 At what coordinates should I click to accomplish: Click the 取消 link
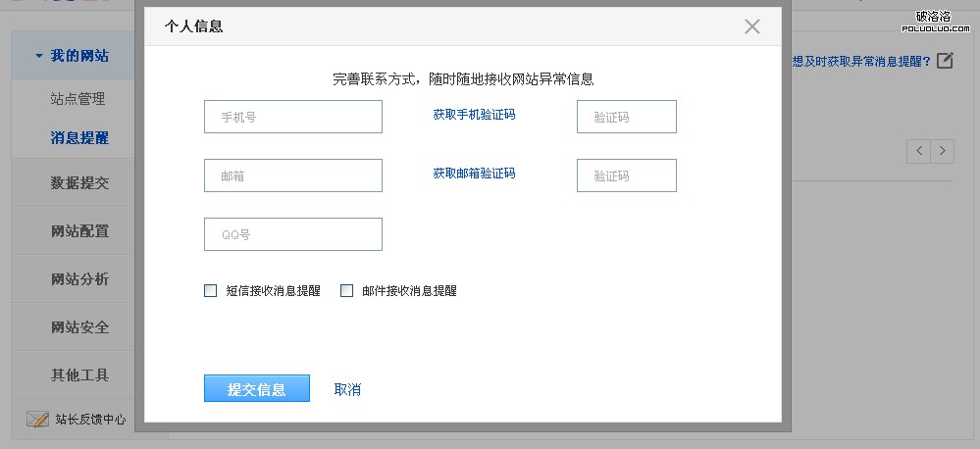[347, 389]
